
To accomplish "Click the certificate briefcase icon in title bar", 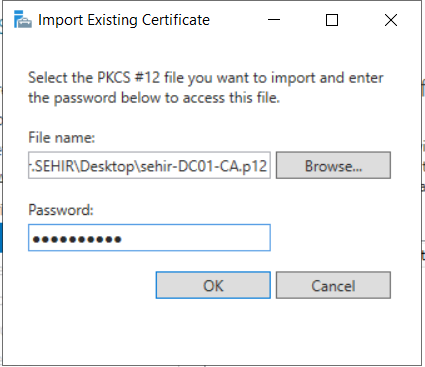I will pyautogui.click(x=23, y=20).
